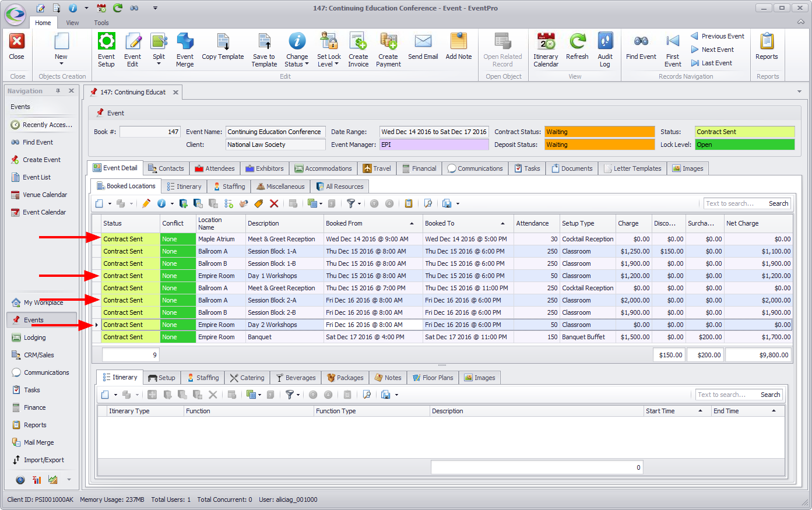
Task: Jump to Last Event
Action: (711, 63)
